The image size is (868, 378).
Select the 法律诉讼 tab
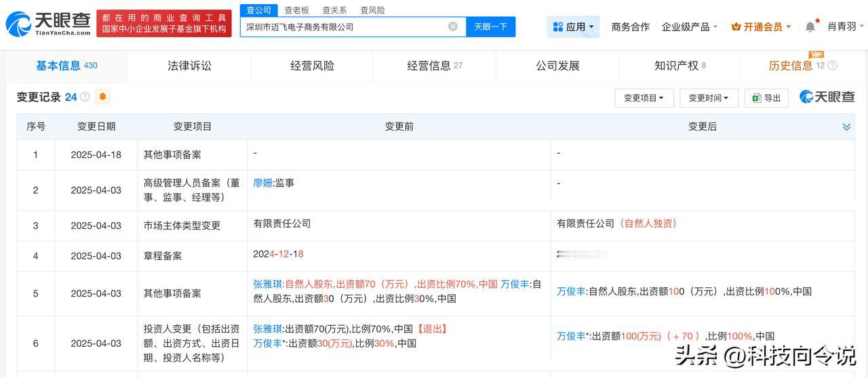(x=189, y=66)
